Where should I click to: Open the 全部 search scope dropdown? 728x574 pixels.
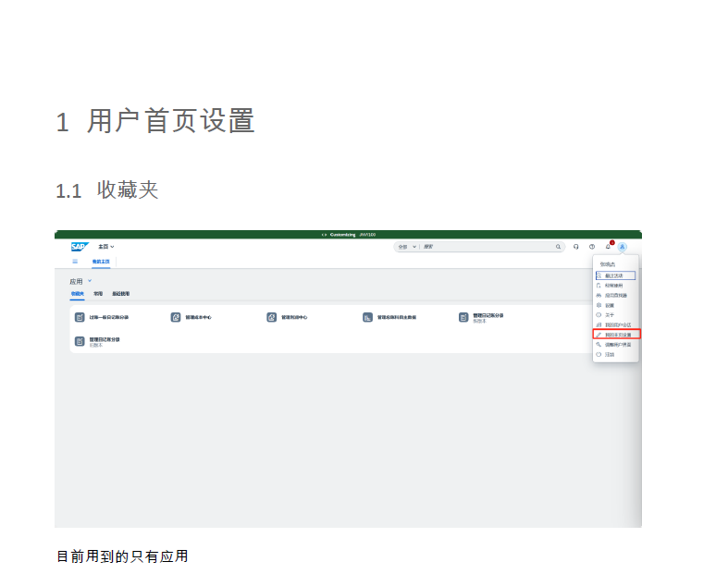pyautogui.click(x=407, y=247)
